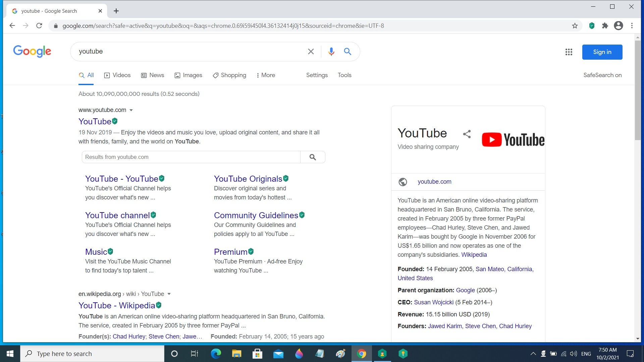Expand the www.youtube.com result dropdown arrow
The width and height of the screenshot is (644, 362).
pos(131,110)
